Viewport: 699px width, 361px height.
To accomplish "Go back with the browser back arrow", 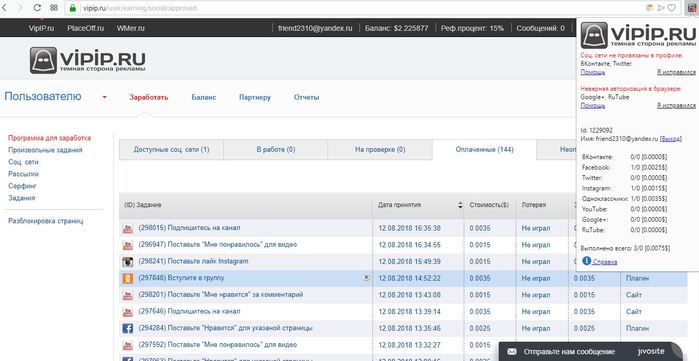I will pos(4,8).
